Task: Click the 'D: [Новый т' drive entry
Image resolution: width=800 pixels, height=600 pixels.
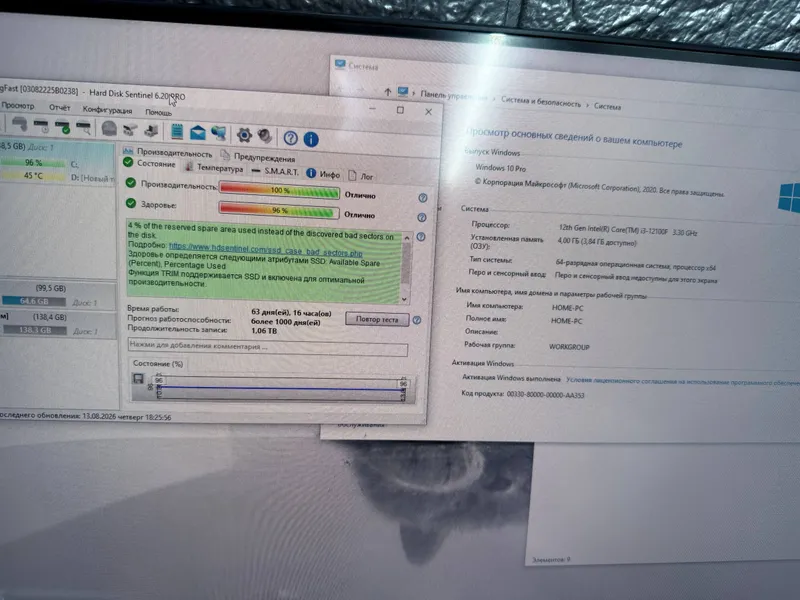Action: point(93,178)
